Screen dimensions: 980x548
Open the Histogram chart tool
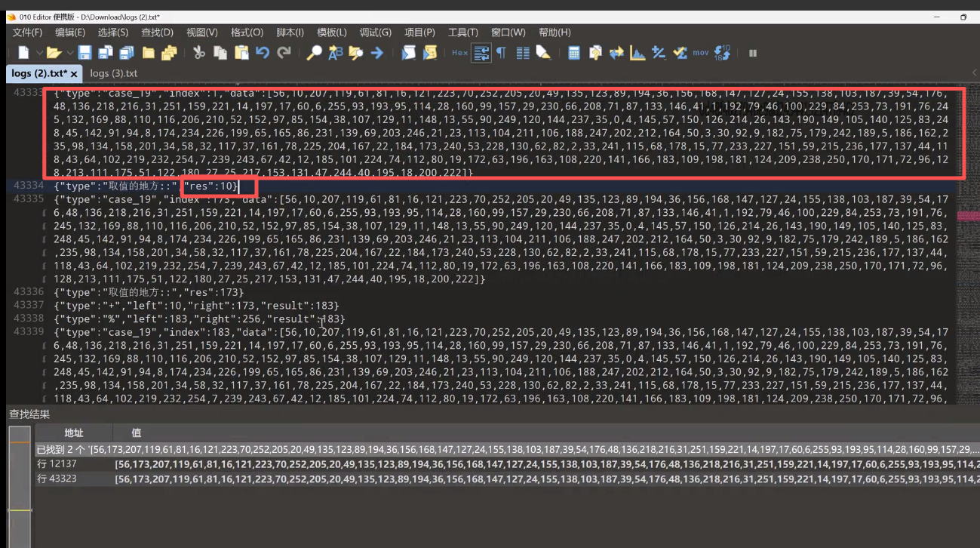(637, 53)
